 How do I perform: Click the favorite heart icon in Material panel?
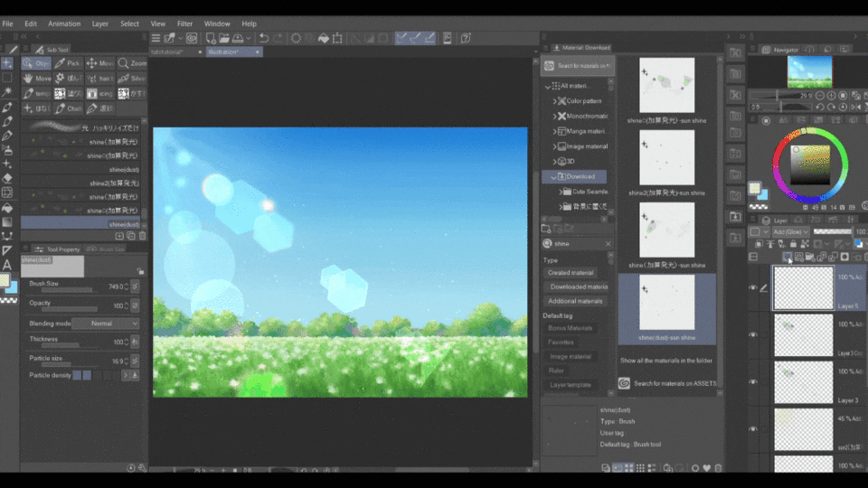click(707, 468)
